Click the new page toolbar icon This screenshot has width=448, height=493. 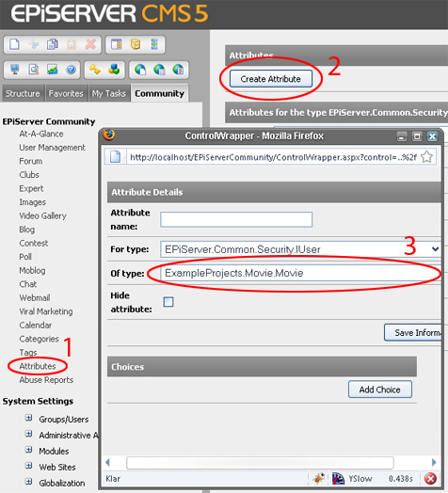tap(14, 44)
